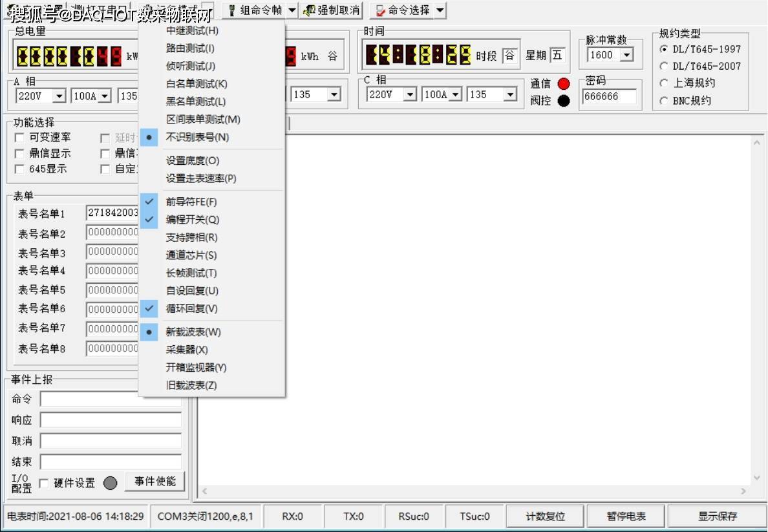Check the 645显示 checkbox
The image size is (768, 532).
[x=19, y=169]
